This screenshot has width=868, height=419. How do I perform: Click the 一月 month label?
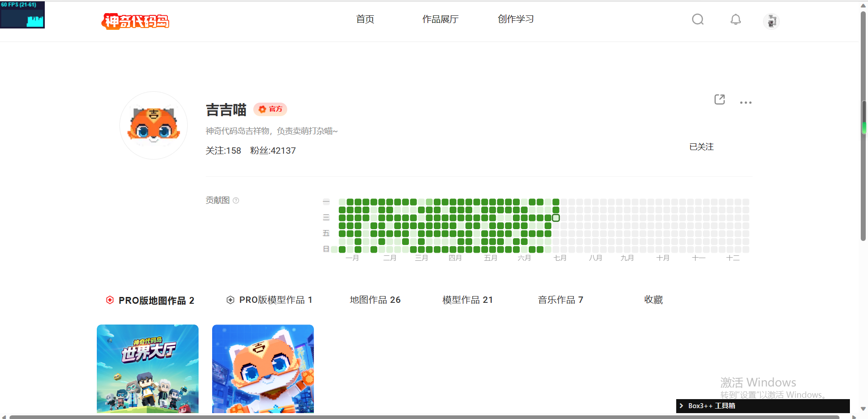(x=352, y=258)
